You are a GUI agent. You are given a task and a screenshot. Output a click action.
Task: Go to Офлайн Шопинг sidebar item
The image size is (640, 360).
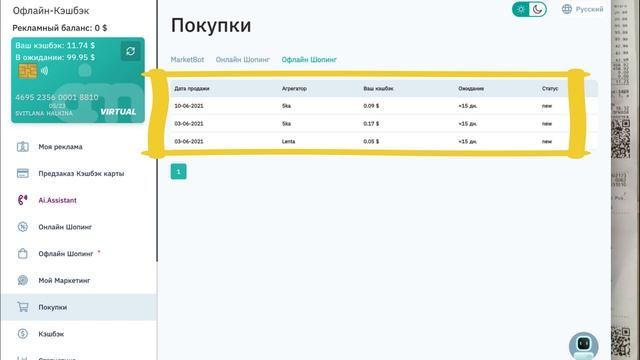click(66, 253)
